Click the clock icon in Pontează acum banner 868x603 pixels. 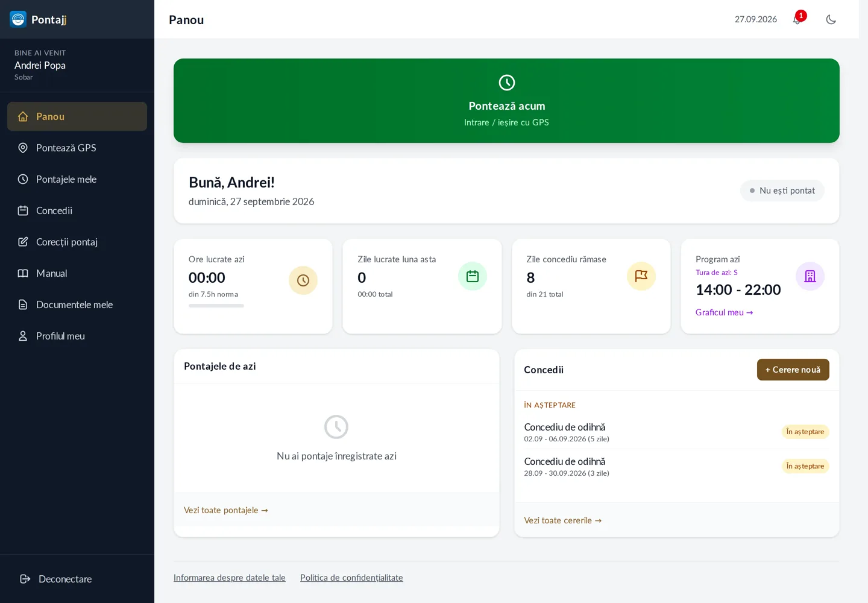pos(507,83)
